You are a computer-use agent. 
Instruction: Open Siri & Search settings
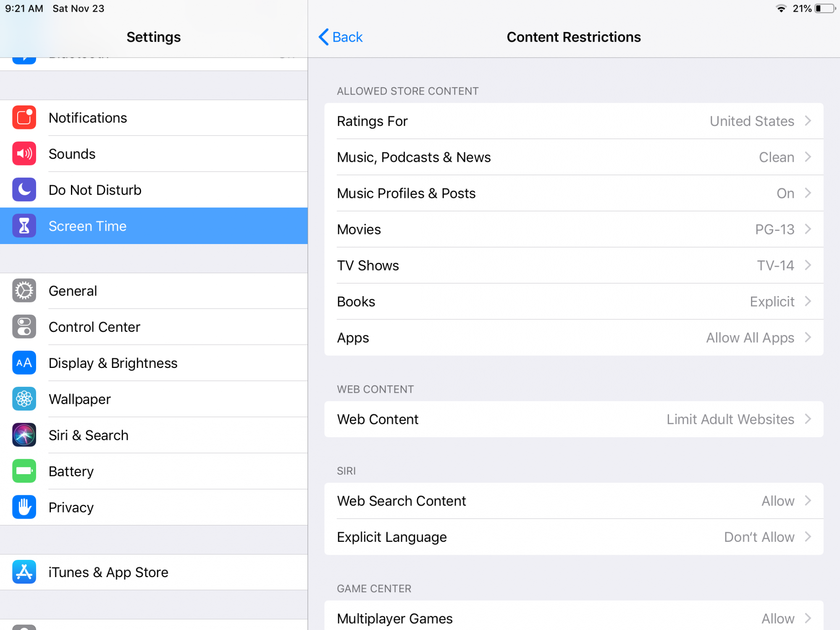(154, 435)
